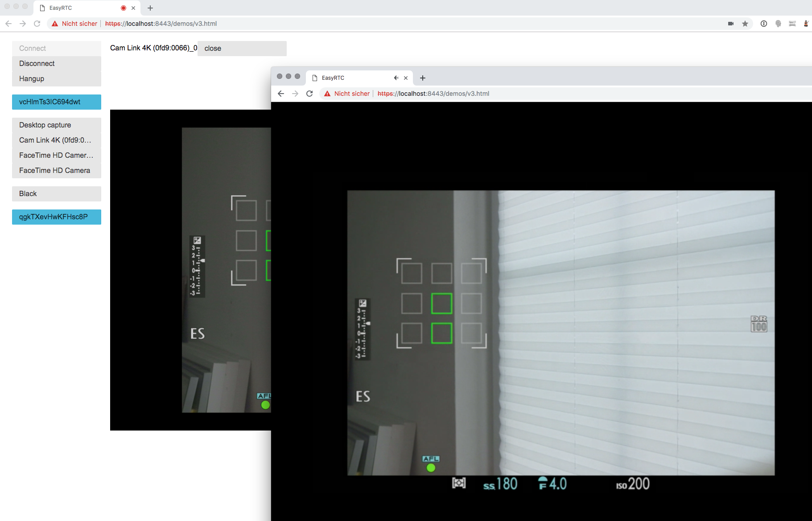812x521 pixels.
Task: Click the local video preview in back window
Action: (190, 270)
